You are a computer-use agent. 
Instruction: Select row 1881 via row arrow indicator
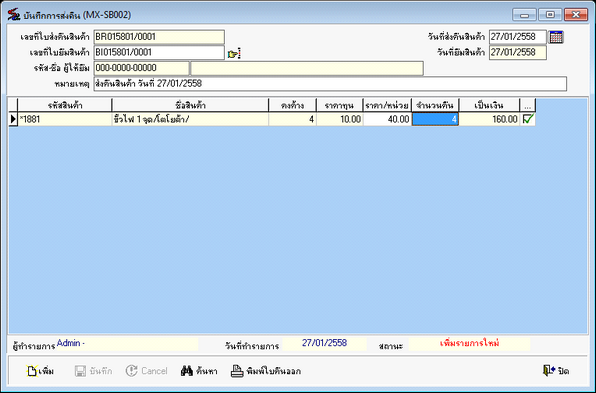click(13, 119)
